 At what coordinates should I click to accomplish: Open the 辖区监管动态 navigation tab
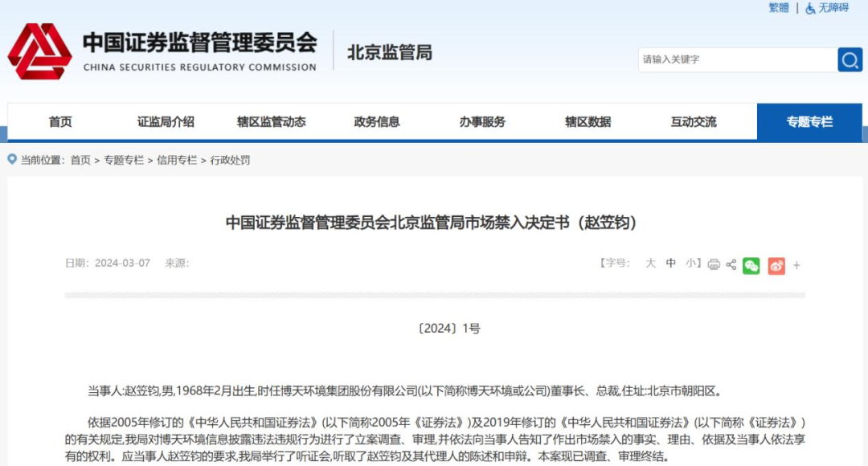pos(272,122)
